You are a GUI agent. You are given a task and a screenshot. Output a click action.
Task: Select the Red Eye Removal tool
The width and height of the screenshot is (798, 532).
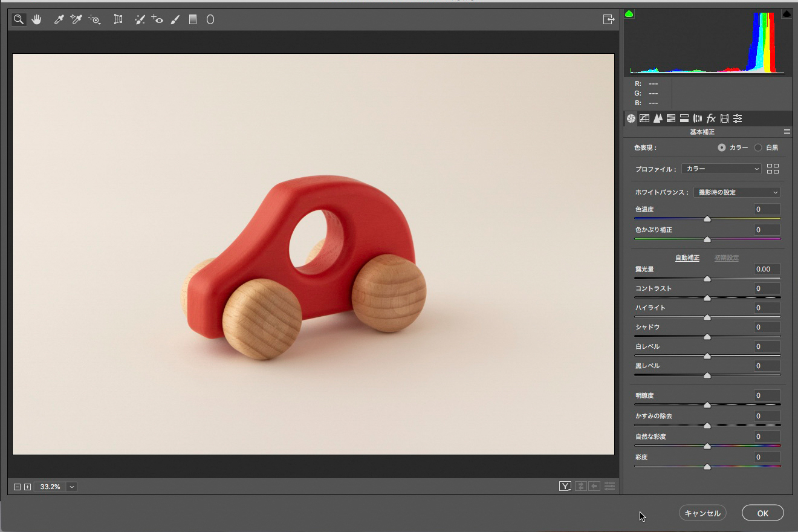point(157,20)
